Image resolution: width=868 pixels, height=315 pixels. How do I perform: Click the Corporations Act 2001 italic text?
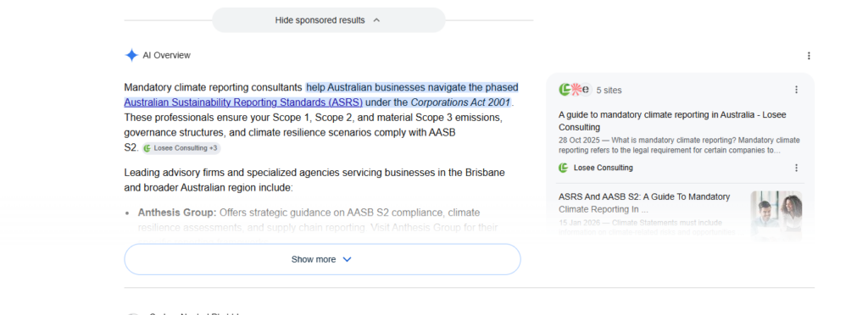point(460,102)
